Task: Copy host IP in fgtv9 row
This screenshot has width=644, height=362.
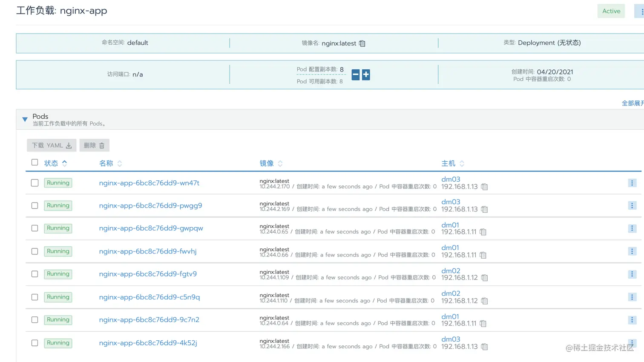Action: tap(484, 278)
